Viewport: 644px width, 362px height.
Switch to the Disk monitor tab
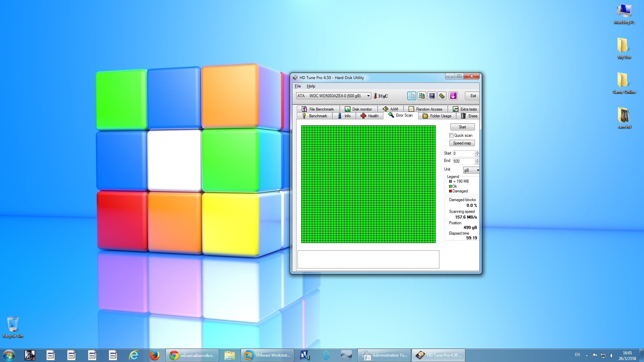click(359, 109)
